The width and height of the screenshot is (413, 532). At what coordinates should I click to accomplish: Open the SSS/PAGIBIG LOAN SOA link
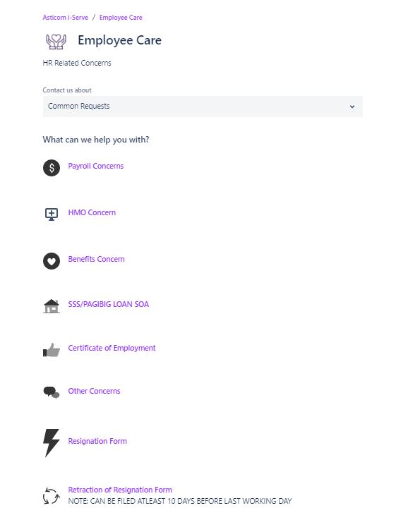click(109, 304)
